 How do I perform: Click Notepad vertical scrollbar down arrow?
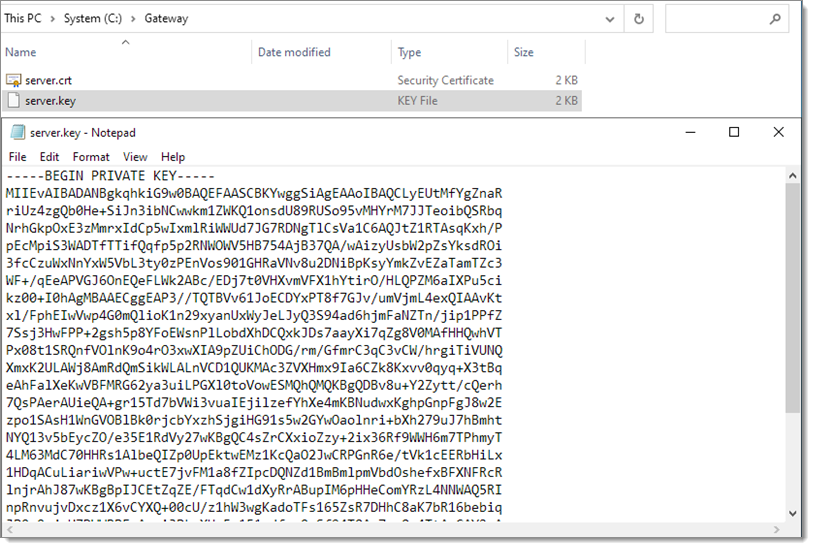click(x=792, y=514)
